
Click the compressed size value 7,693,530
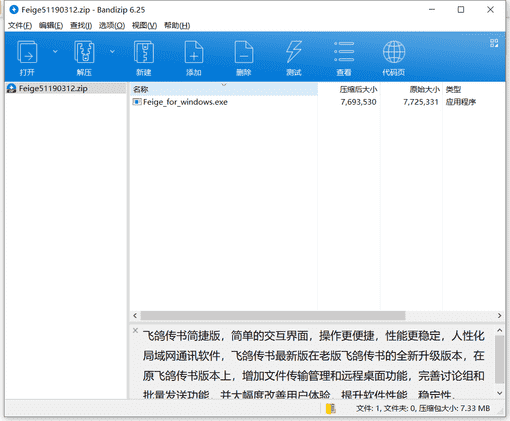click(358, 102)
